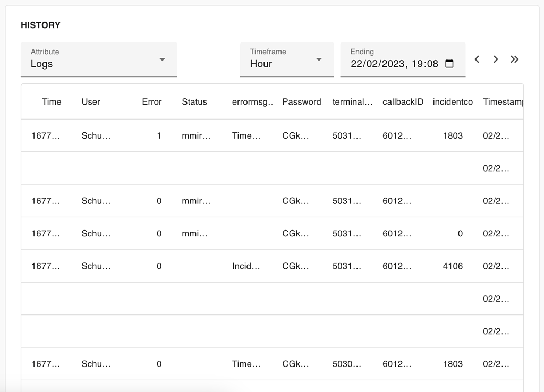Click the Error column header
Screen dimensions: 544x392
pos(151,101)
